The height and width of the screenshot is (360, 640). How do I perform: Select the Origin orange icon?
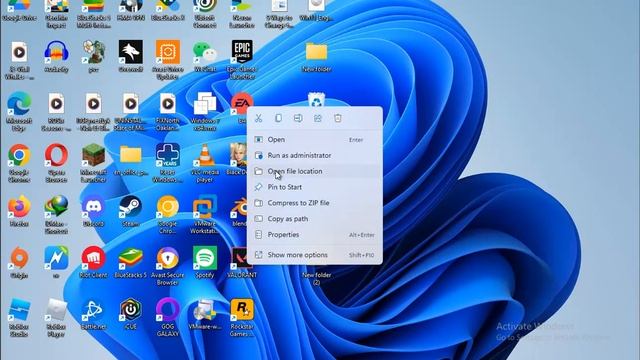click(x=19, y=258)
